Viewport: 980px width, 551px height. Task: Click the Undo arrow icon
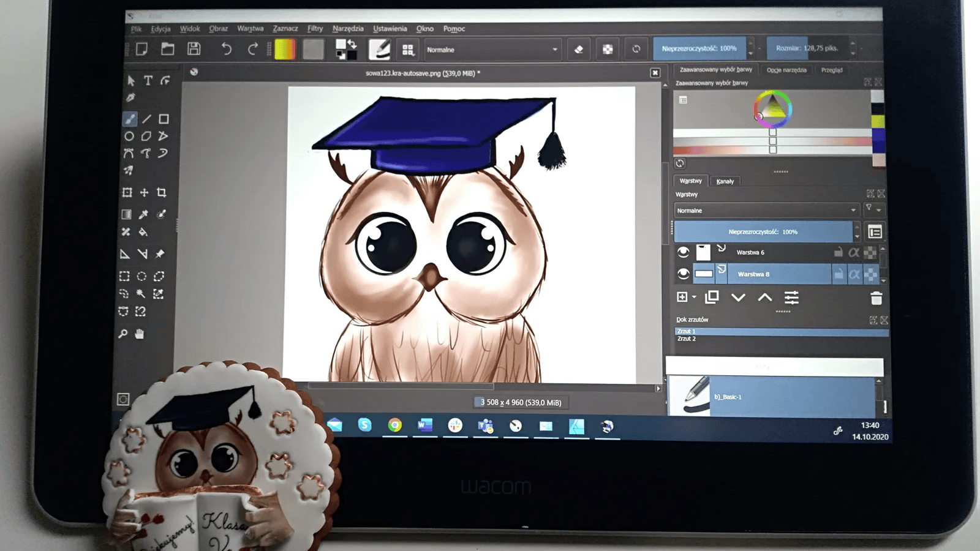pos(226,49)
